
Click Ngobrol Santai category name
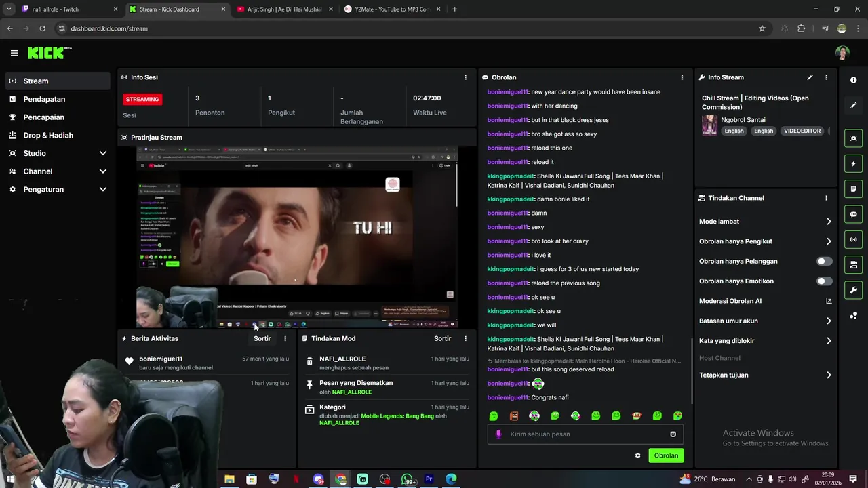tap(743, 120)
